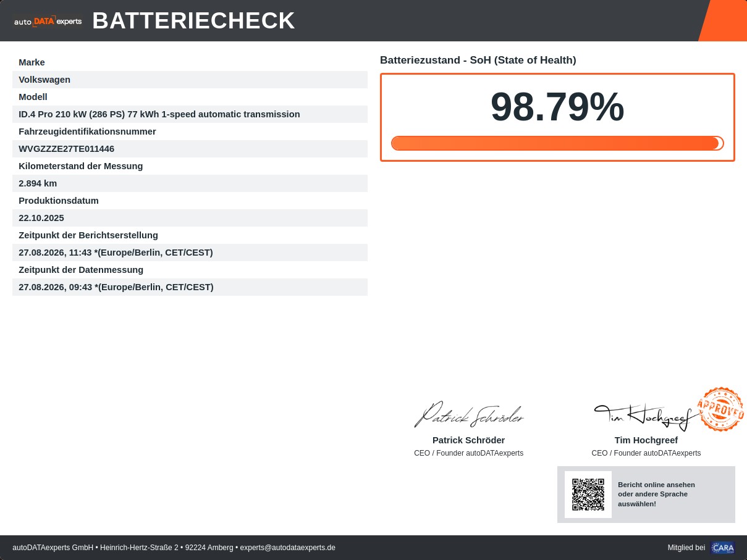This screenshot has height=560, width=747.
Task: Click CEO title under Tim Hochgreef
Action: pyautogui.click(x=646, y=453)
